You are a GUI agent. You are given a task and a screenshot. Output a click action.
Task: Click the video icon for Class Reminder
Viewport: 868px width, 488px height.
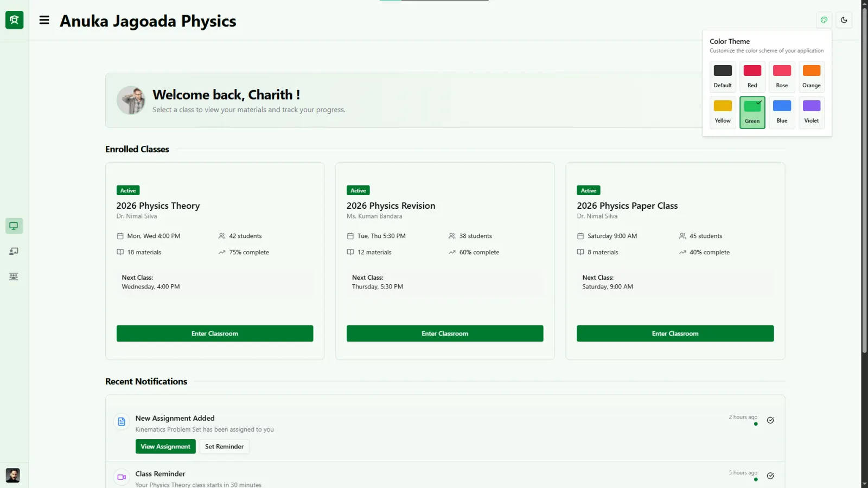[x=122, y=477]
